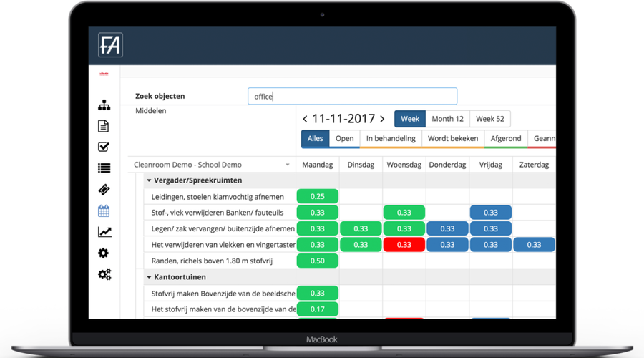Open red 0.33 task on Woensdag

(x=404, y=245)
